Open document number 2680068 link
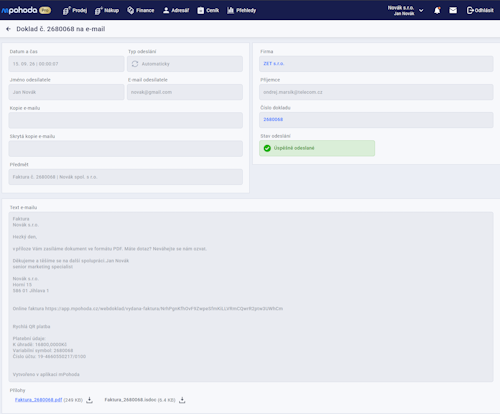Viewport: 500px width, 414px height. pos(273,119)
